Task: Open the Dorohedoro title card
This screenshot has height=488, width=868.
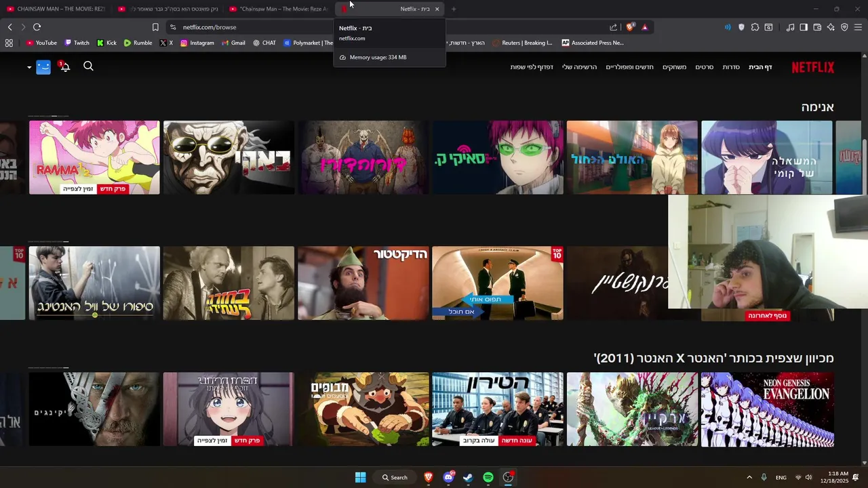Action: point(363,157)
